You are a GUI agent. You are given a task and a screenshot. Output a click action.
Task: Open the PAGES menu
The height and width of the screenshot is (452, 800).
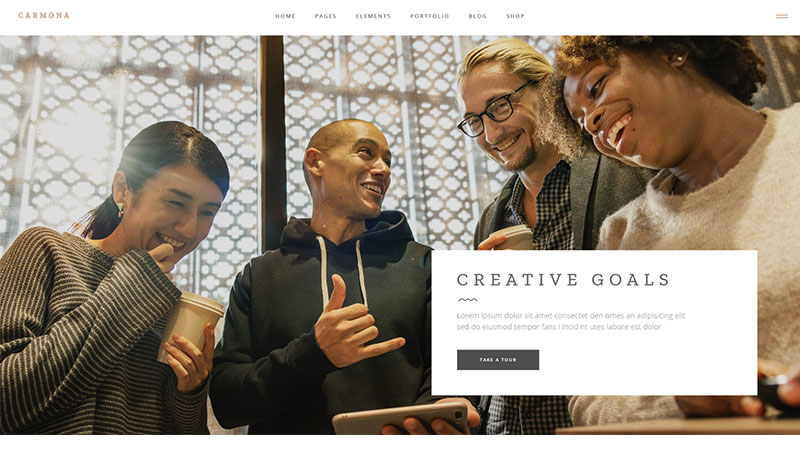(326, 16)
